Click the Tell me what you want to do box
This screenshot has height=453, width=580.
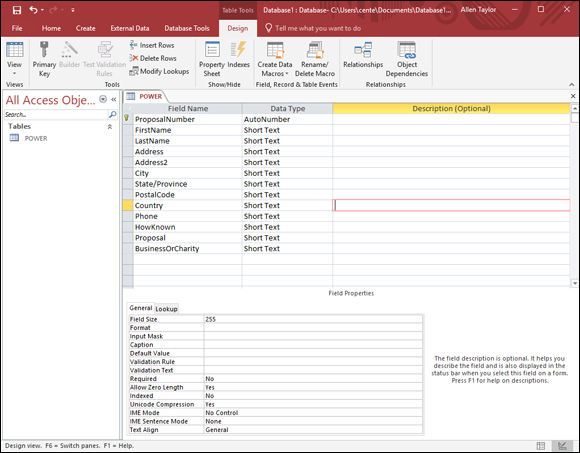[313, 28]
